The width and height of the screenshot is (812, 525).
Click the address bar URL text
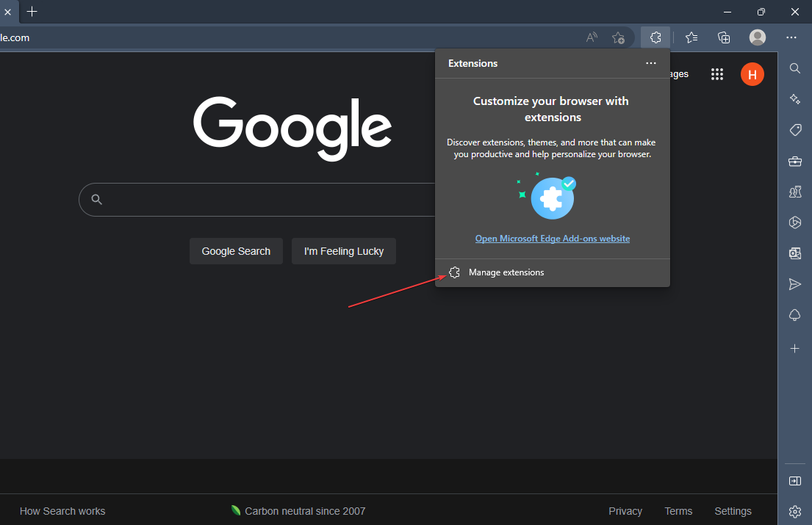[15, 37]
